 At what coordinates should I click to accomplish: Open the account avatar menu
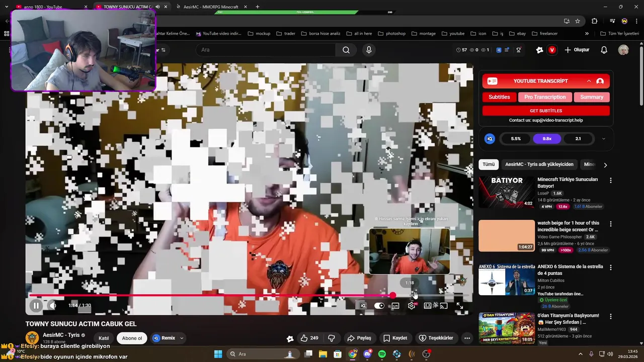pyautogui.click(x=623, y=50)
